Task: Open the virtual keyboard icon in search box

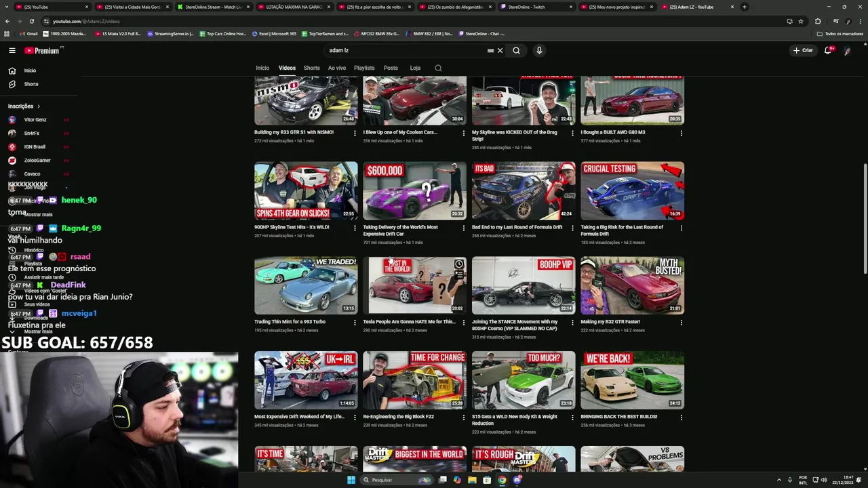Action: [490, 50]
